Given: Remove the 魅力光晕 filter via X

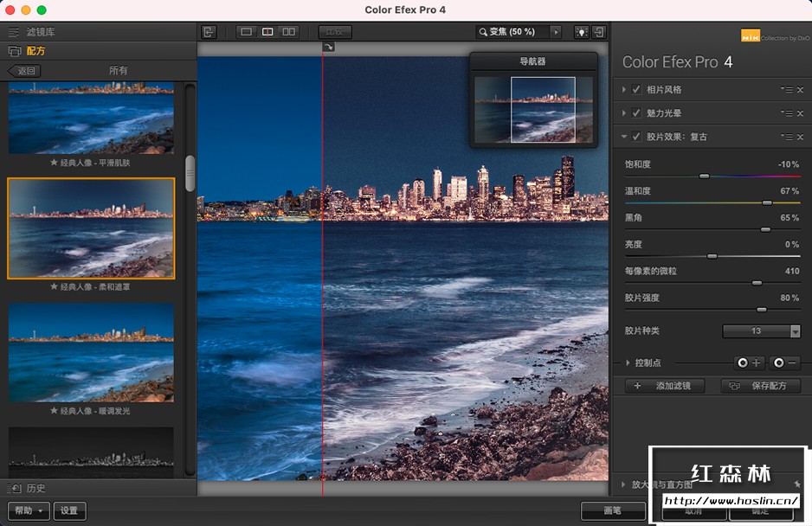Looking at the screenshot, I should coord(800,113).
